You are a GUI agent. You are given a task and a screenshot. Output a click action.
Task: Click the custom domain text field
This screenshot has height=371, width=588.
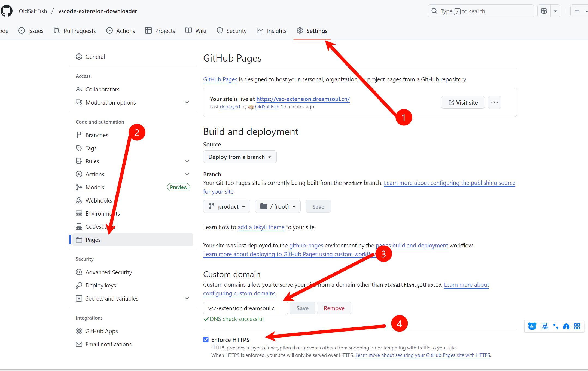click(x=245, y=308)
